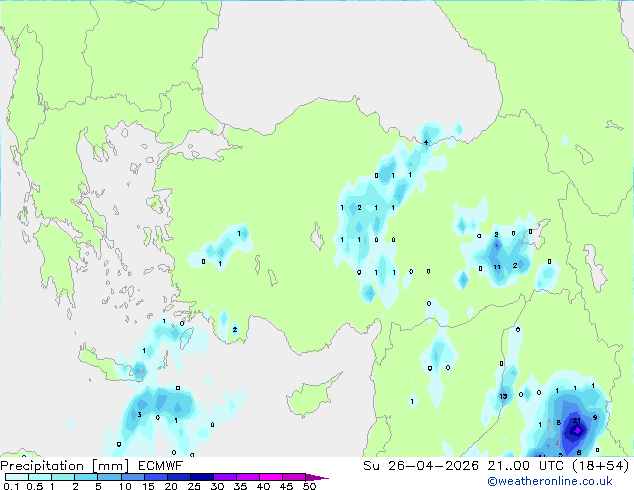The image size is (634, 490).
Task: Click the '3' precipitation value south of Crete
Action: click(x=139, y=415)
